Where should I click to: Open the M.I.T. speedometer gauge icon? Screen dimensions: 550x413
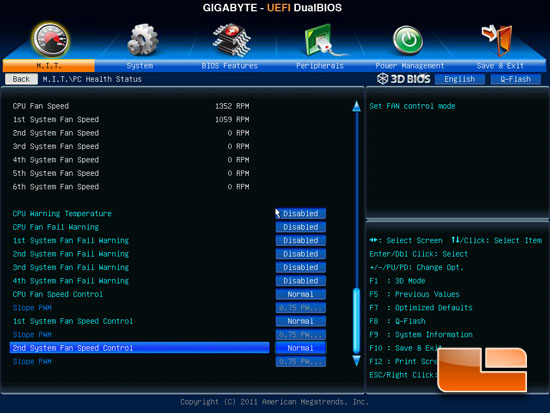pyautogui.click(x=50, y=40)
